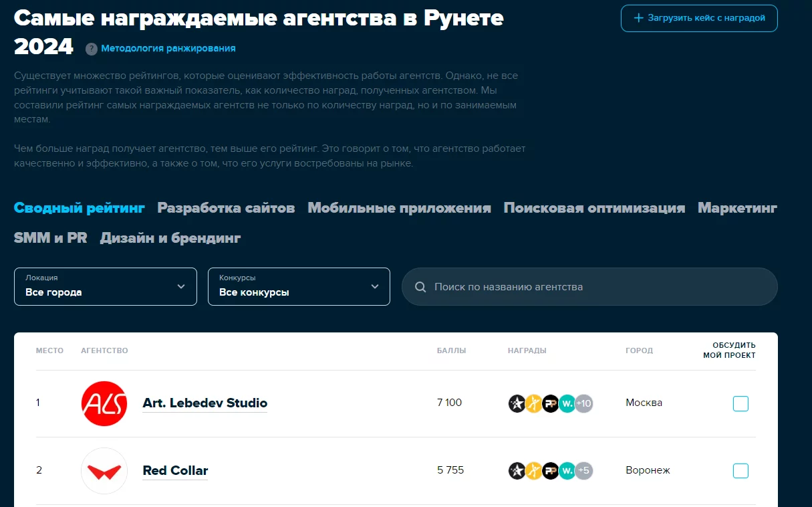
Task: Show the +10 more awards badge
Action: click(584, 403)
